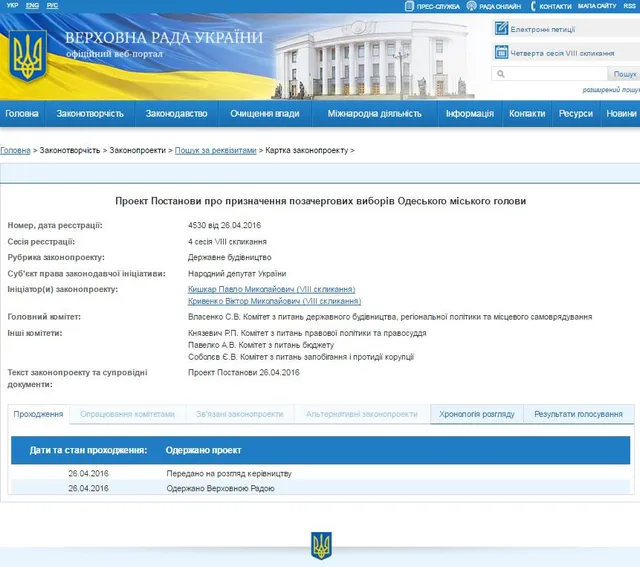Switch language to РУС
The height and width of the screenshot is (567, 640).
point(52,6)
